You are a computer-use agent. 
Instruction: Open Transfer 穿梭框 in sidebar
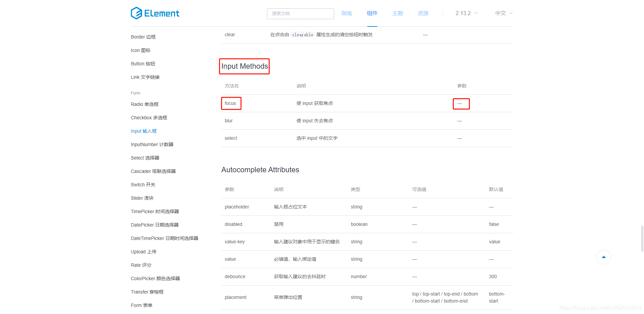(147, 292)
